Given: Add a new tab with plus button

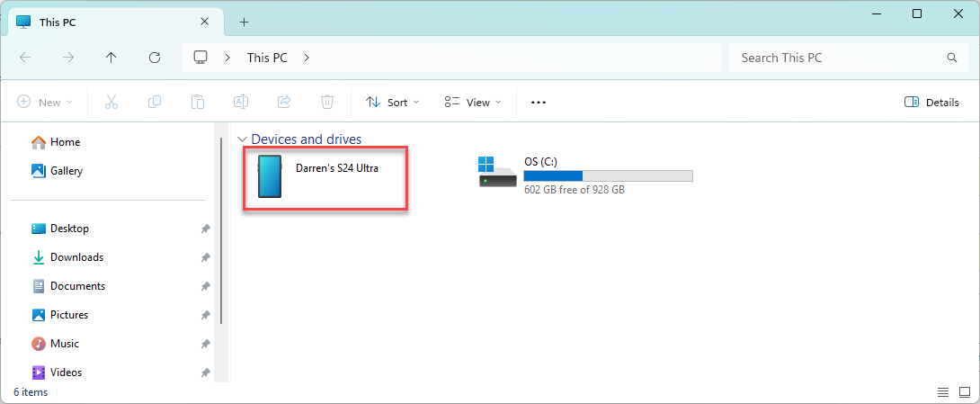Looking at the screenshot, I should coord(244,22).
